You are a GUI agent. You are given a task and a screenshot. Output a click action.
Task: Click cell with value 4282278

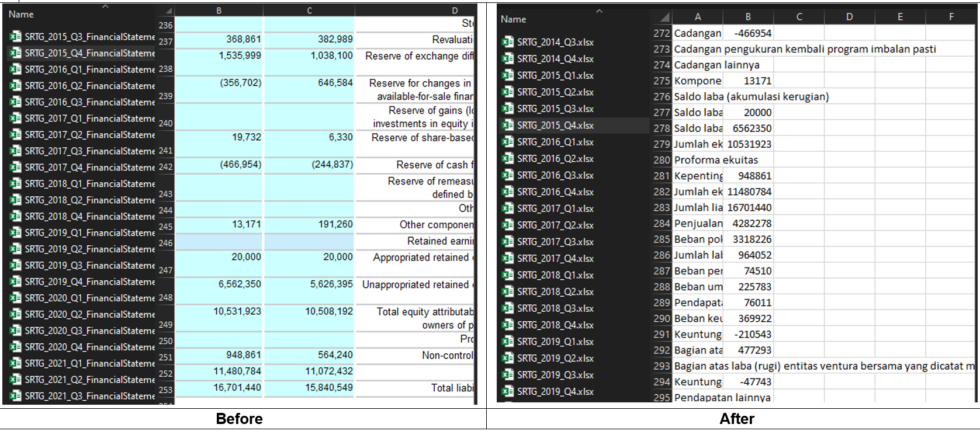pos(748,223)
